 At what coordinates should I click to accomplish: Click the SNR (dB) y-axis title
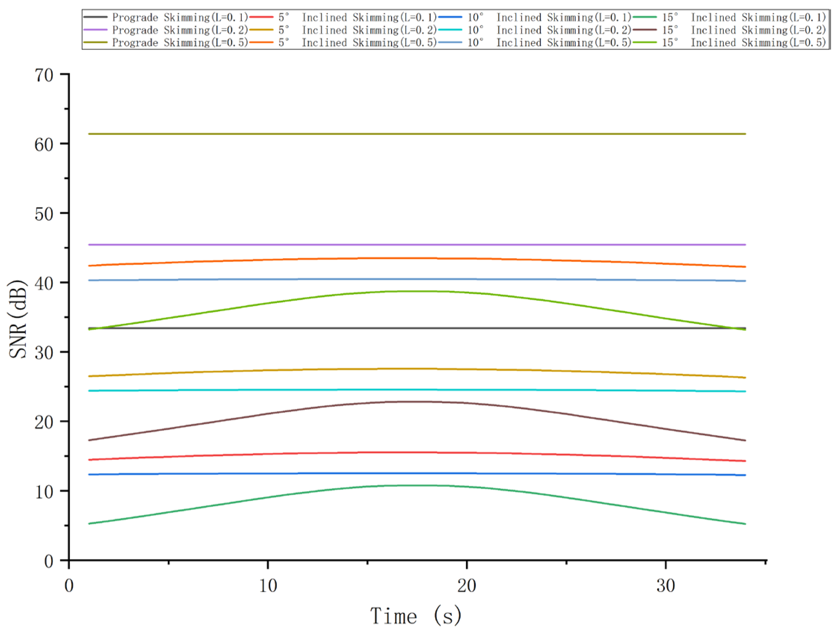pyautogui.click(x=18, y=319)
